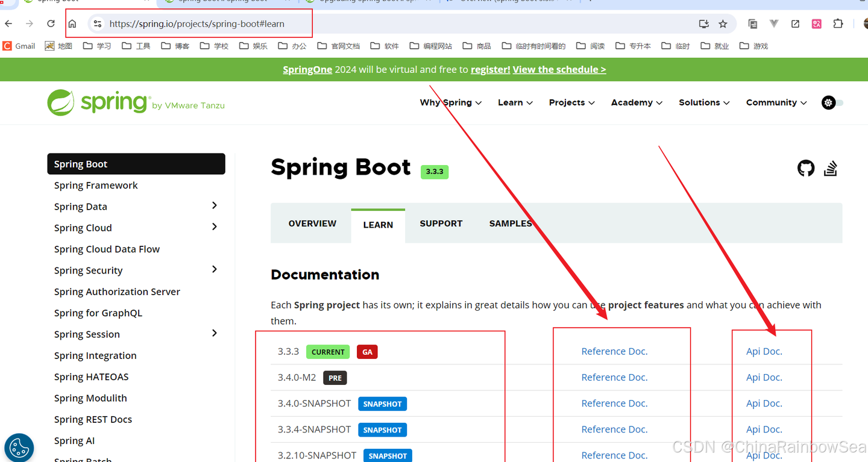This screenshot has height=462, width=868.
Task: Open the Stack Overflow icon beside GitHub
Action: coord(831,168)
